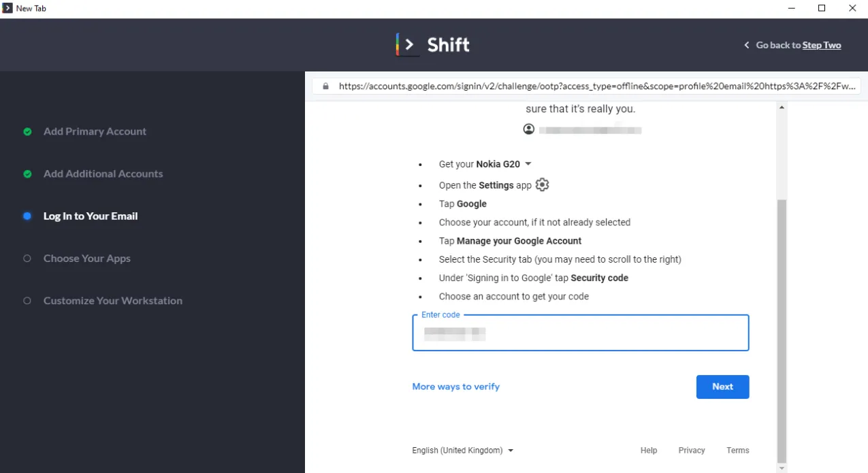Screen dimensions: 868x473
Task: Click the blue Next button
Action: coord(722,387)
